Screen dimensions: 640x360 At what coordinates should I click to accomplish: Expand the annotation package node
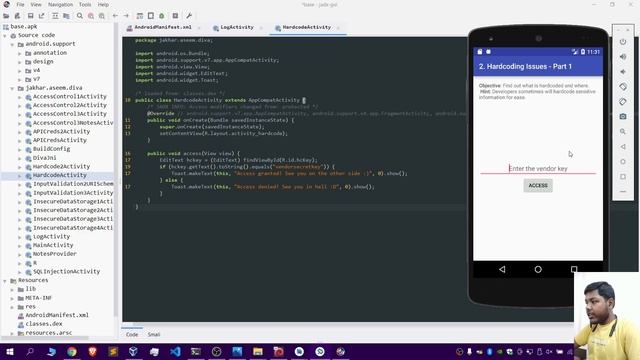click(20, 53)
